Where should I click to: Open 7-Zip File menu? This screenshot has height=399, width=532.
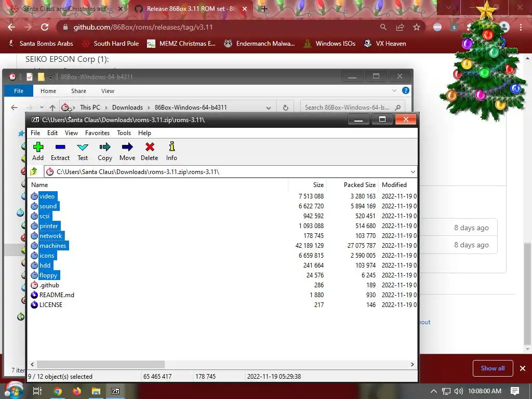35,133
